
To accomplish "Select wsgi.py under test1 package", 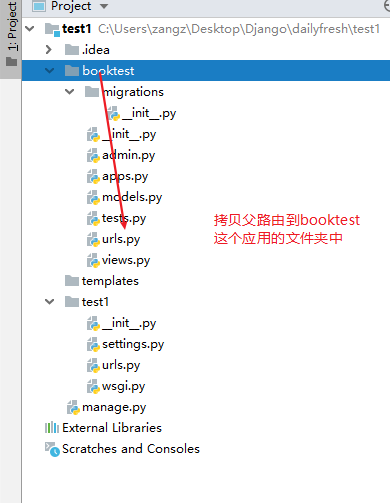I will (124, 386).
